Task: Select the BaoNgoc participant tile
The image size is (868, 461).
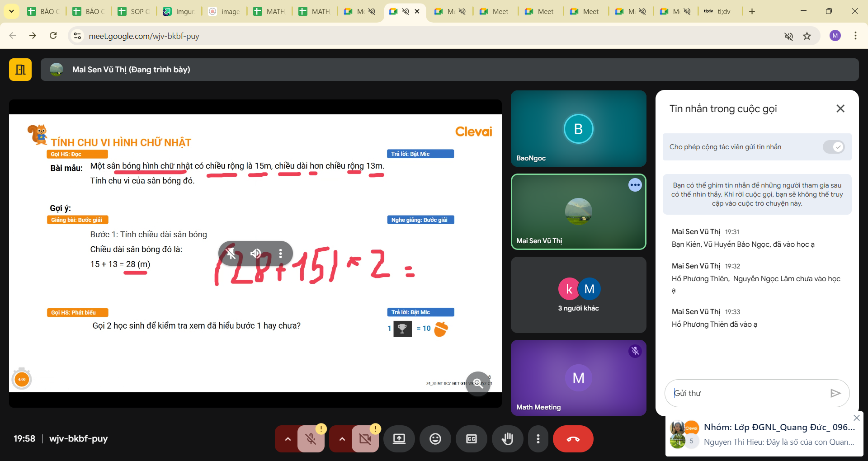Action: (x=579, y=128)
